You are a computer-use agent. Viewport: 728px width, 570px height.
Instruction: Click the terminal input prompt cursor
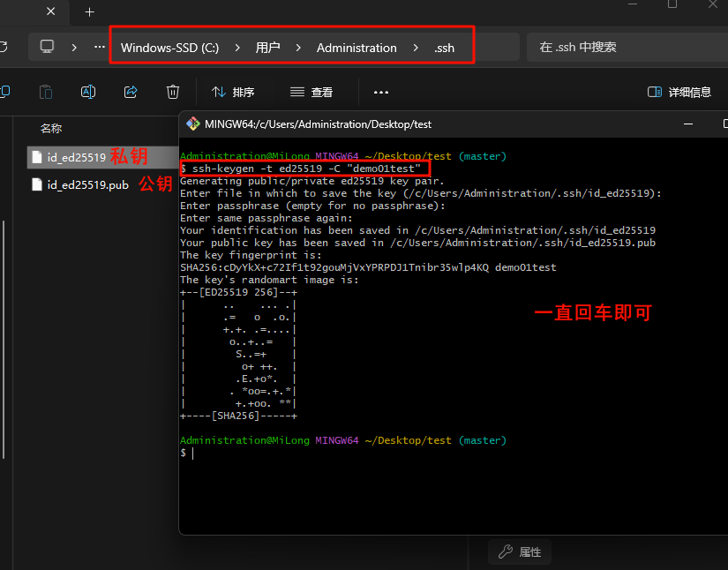coord(192,453)
